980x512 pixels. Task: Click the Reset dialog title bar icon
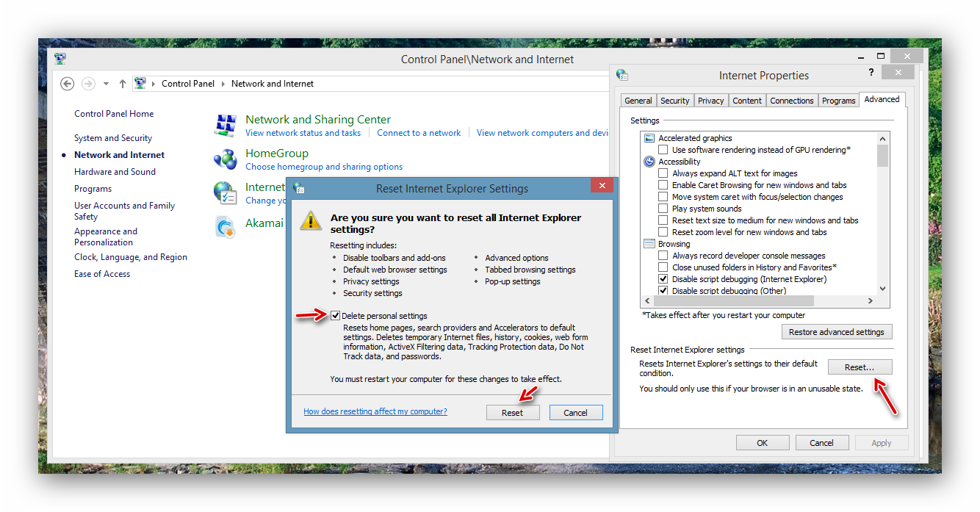(x=299, y=188)
